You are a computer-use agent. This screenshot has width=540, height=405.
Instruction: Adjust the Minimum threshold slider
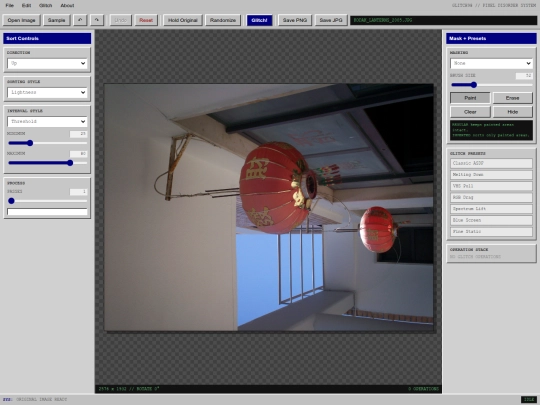point(47,143)
